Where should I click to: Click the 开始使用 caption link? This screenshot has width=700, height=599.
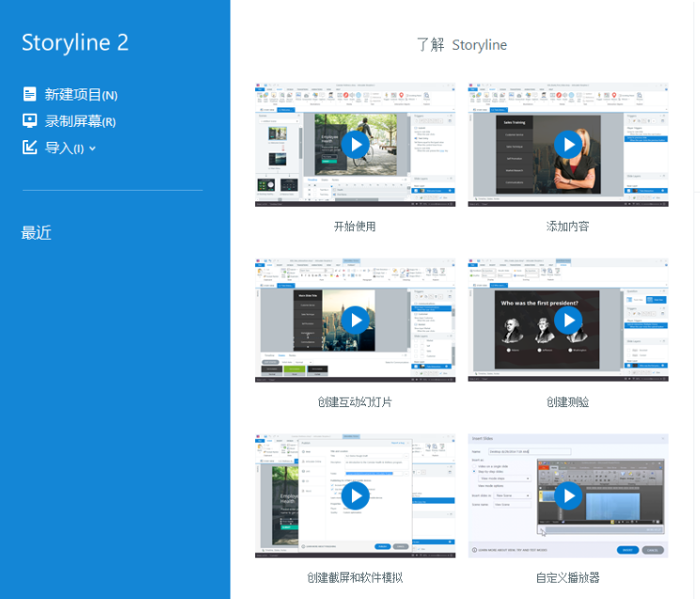[355, 227]
